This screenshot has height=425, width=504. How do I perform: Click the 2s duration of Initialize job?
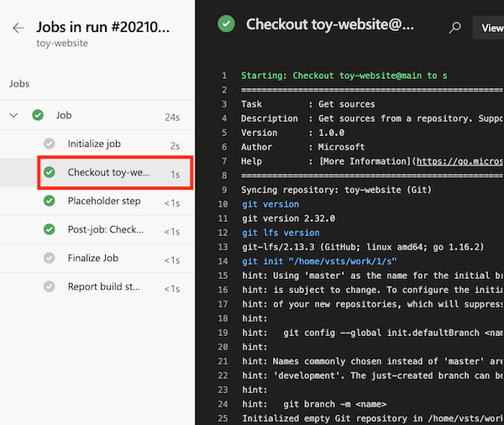click(175, 146)
